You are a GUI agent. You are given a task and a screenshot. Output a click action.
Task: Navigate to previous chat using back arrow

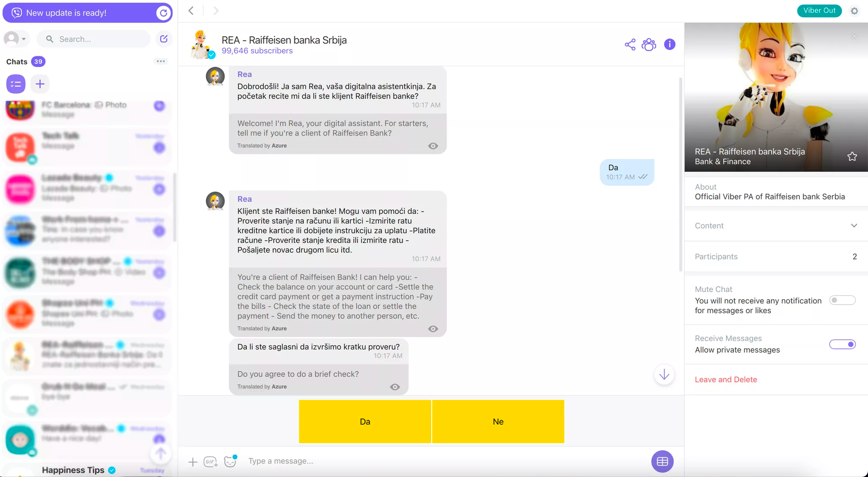click(191, 10)
